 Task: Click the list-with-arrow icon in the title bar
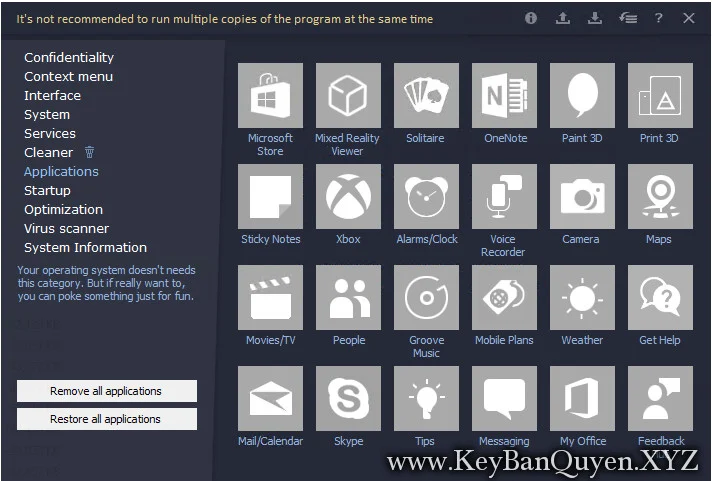(628, 18)
